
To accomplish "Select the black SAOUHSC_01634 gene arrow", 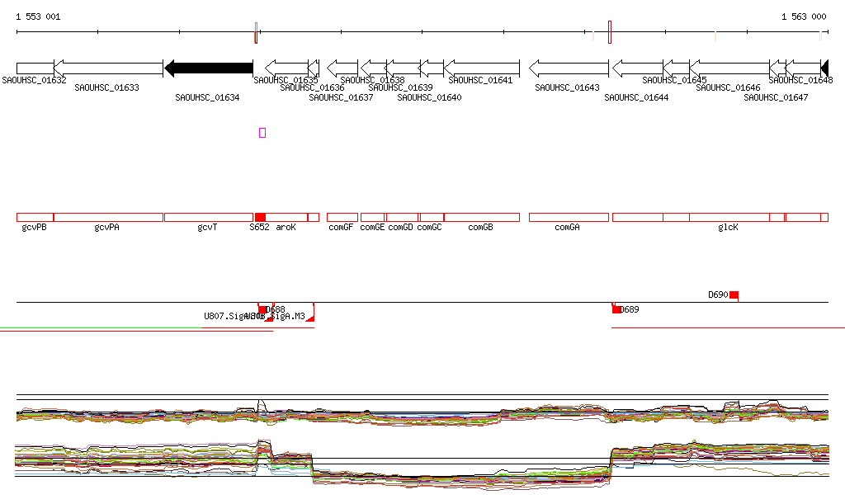I will (209, 68).
